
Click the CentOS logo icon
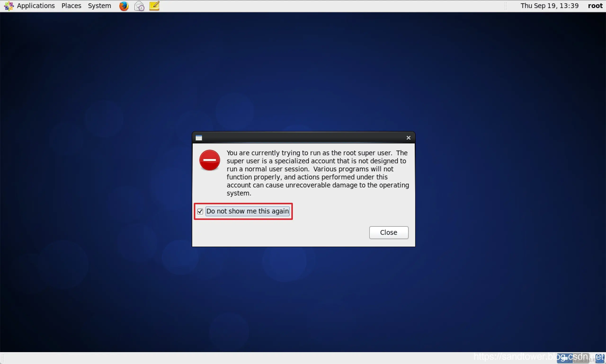(x=9, y=6)
